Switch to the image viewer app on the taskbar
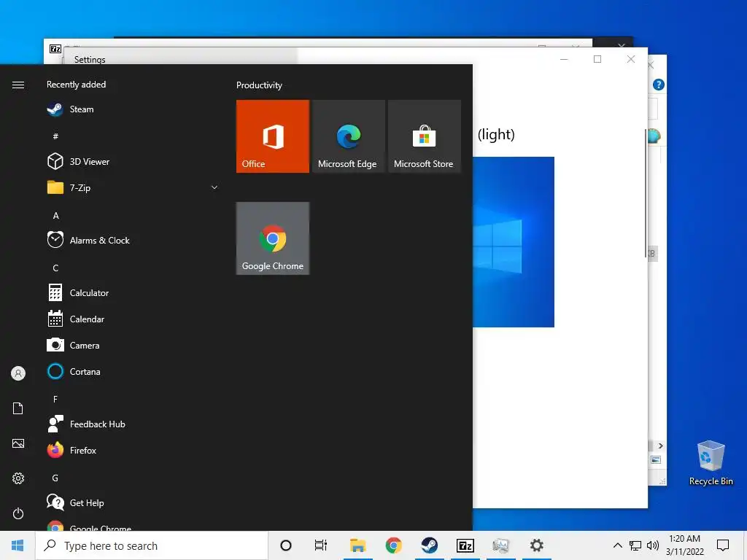 [500, 545]
